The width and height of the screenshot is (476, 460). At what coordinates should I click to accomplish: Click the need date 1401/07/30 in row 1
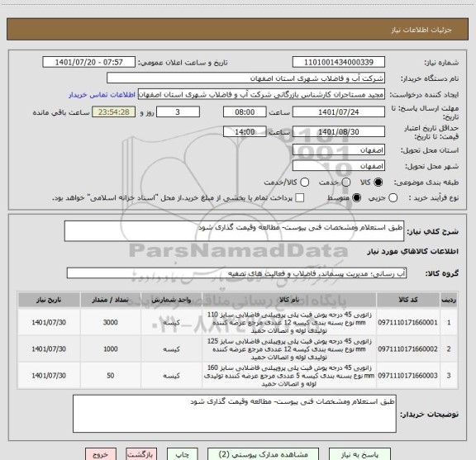[x=49, y=322]
